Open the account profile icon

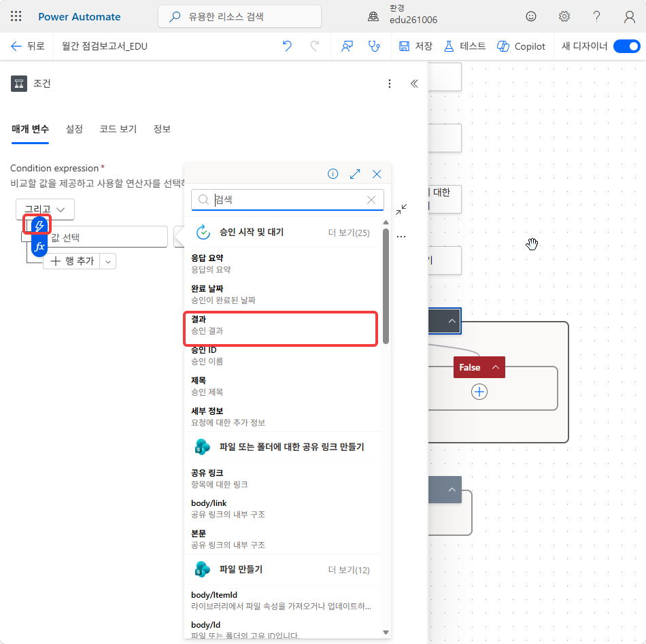pyautogui.click(x=629, y=16)
